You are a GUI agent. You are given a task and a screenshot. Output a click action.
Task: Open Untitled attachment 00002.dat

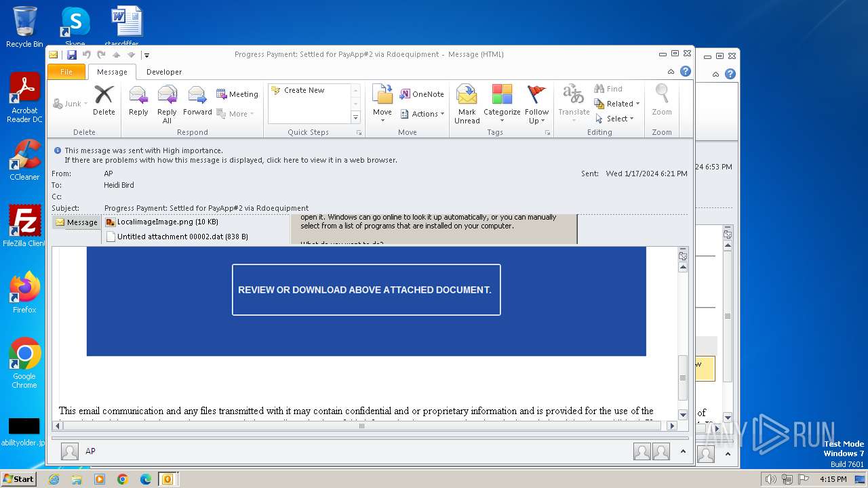(x=177, y=237)
